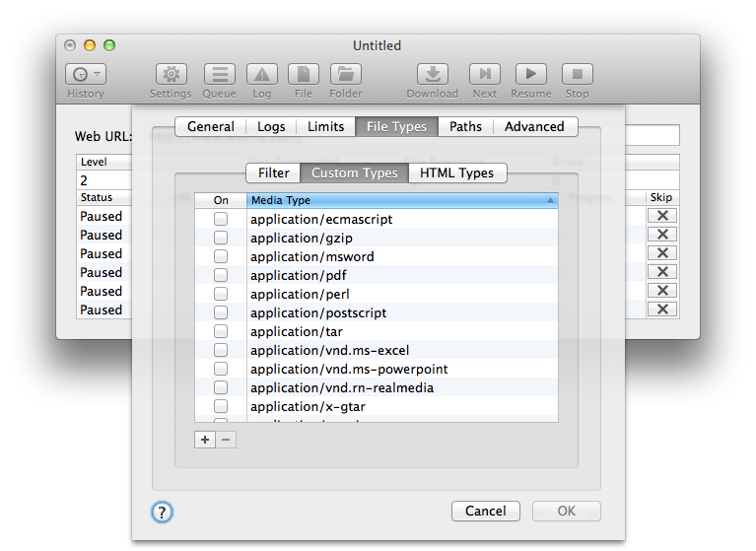The image size is (756, 551).
Task: Switch to the Logs tab
Action: tap(271, 127)
